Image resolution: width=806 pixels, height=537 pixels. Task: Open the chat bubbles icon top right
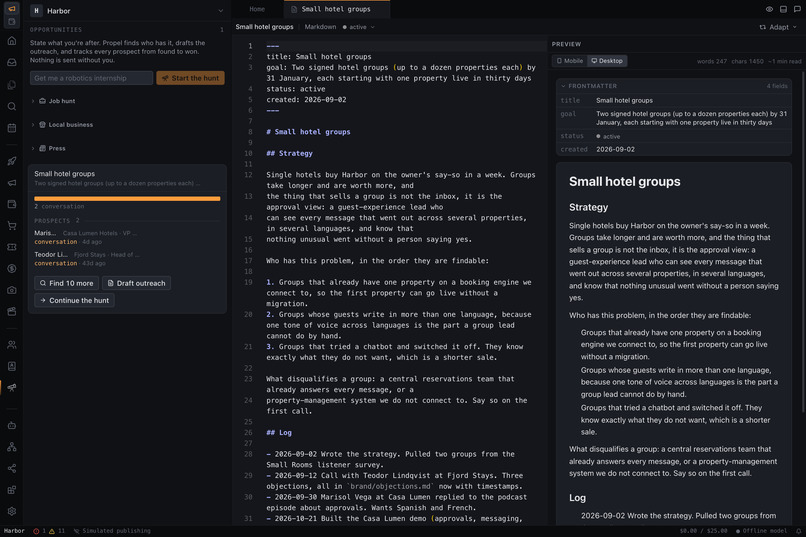pos(797,9)
